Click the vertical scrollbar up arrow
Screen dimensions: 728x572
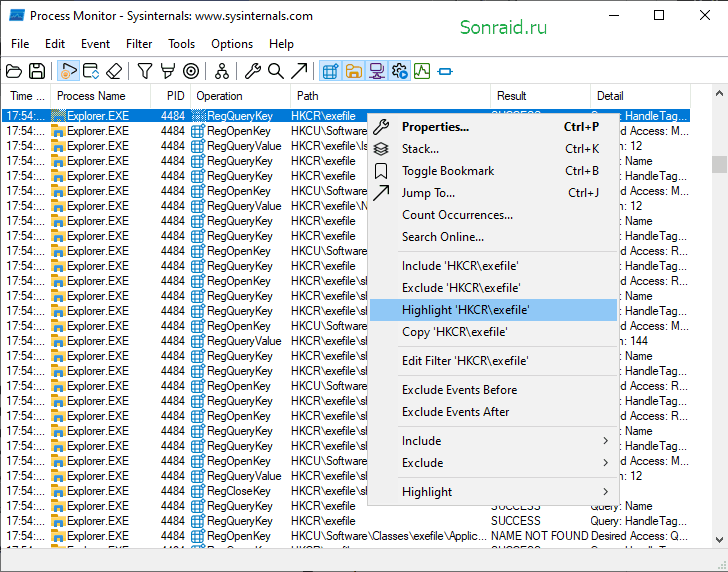719,93
